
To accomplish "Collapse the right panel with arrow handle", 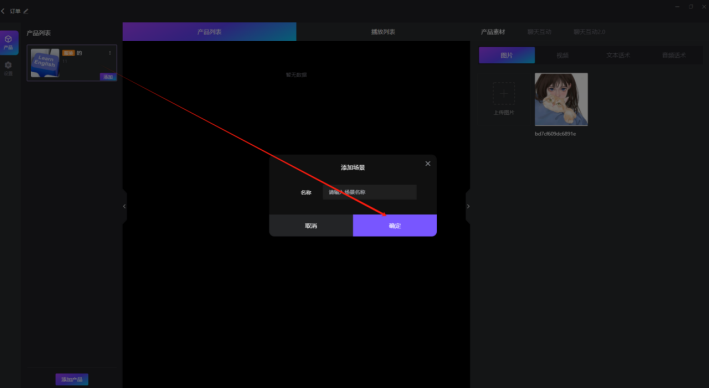I will click(468, 206).
